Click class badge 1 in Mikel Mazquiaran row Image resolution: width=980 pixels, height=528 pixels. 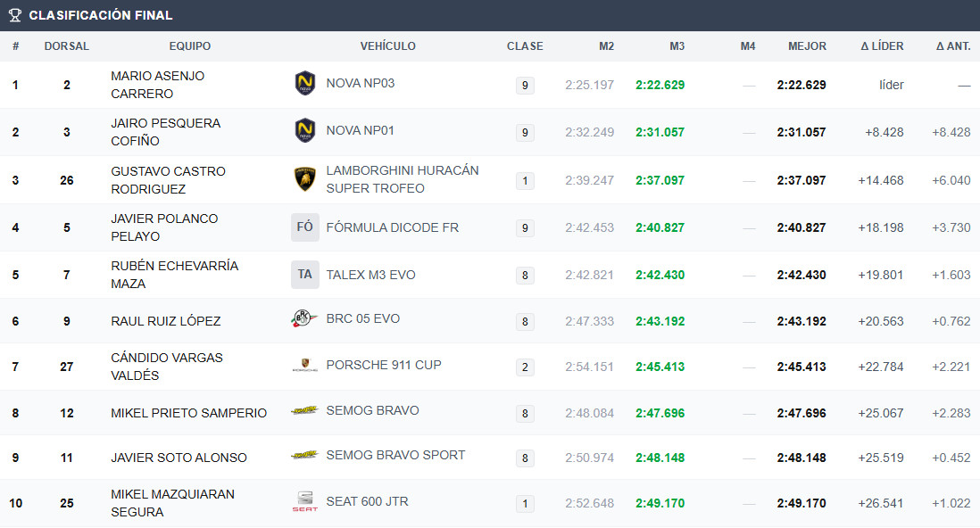[x=525, y=504]
